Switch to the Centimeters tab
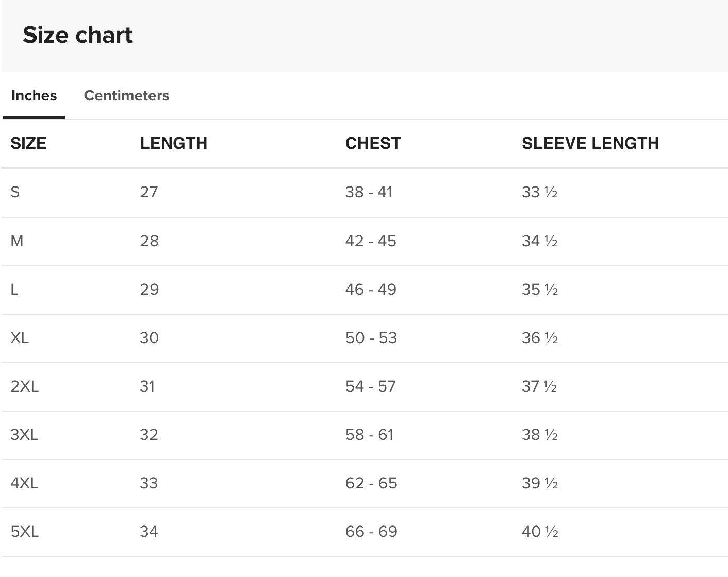The image size is (728, 577). coord(126,96)
